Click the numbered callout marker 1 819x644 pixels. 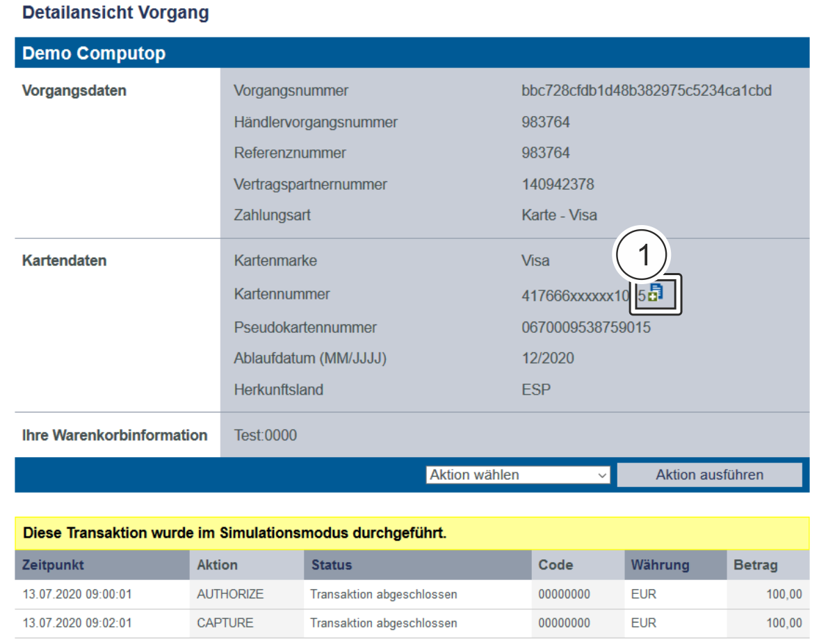point(640,255)
